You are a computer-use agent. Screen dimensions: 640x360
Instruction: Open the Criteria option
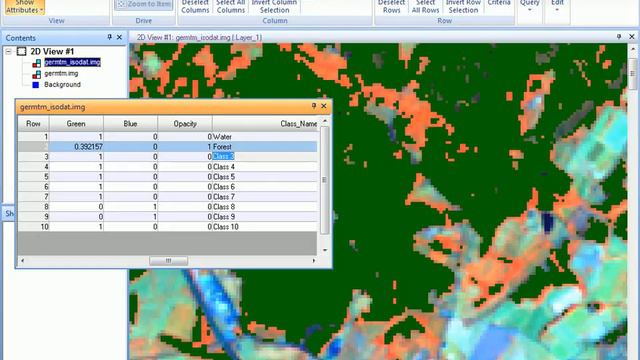coord(499,4)
